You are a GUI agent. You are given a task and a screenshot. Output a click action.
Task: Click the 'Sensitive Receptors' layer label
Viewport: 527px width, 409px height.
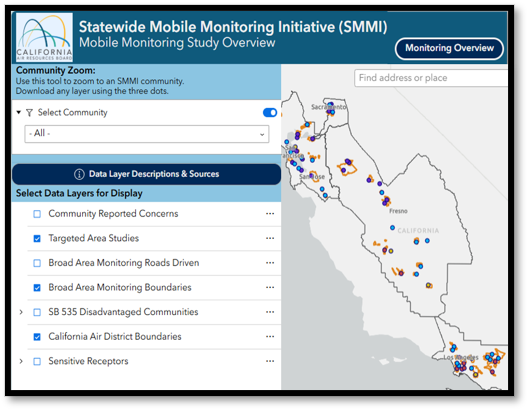pos(88,361)
